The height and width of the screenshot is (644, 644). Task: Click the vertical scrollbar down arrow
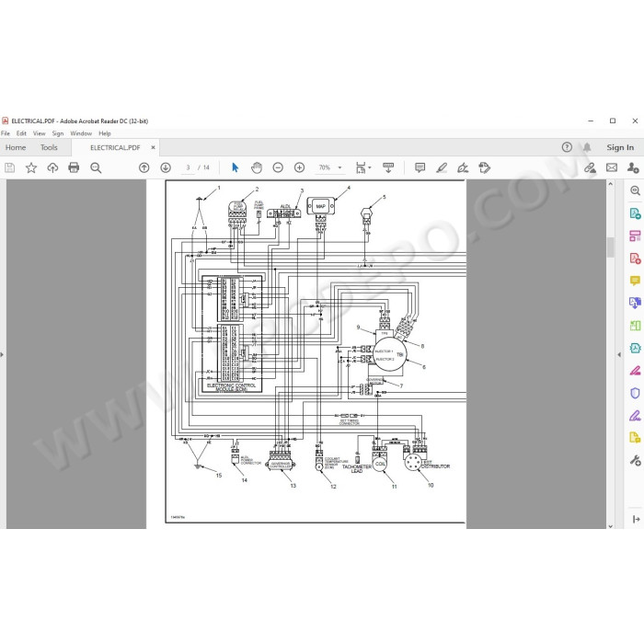click(x=610, y=525)
